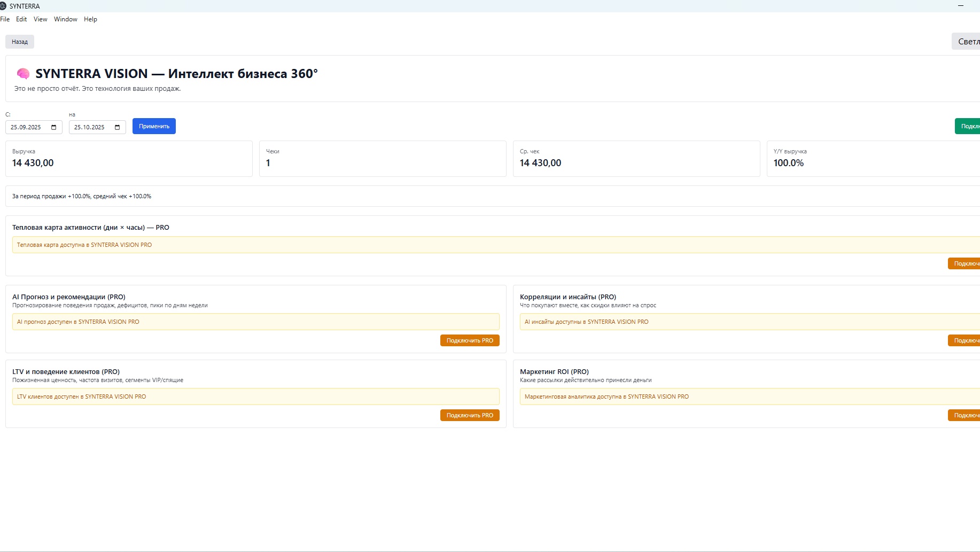Click the subtitle 'Это не просто отчёт'
Image resolution: width=980 pixels, height=552 pixels.
[97, 89]
